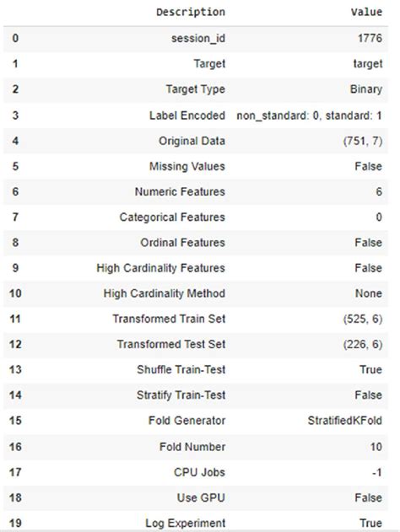400x532 pixels.
Task: Click the Value column header
Action: [x=366, y=12]
